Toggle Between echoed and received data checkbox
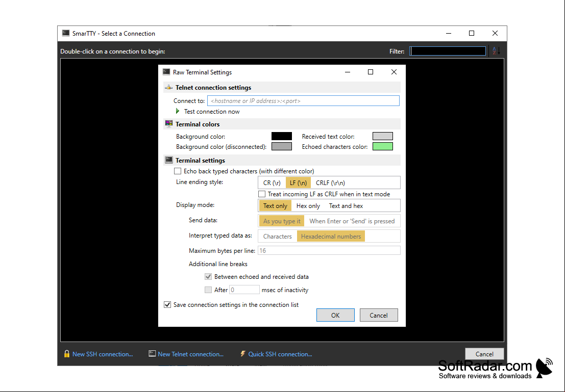565x392 pixels. [208, 277]
